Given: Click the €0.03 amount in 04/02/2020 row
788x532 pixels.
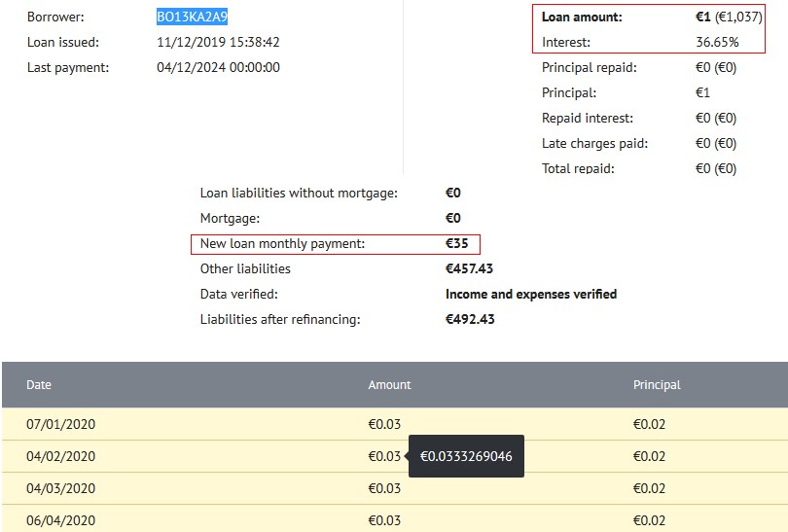Looking at the screenshot, I should pyautogui.click(x=384, y=456).
